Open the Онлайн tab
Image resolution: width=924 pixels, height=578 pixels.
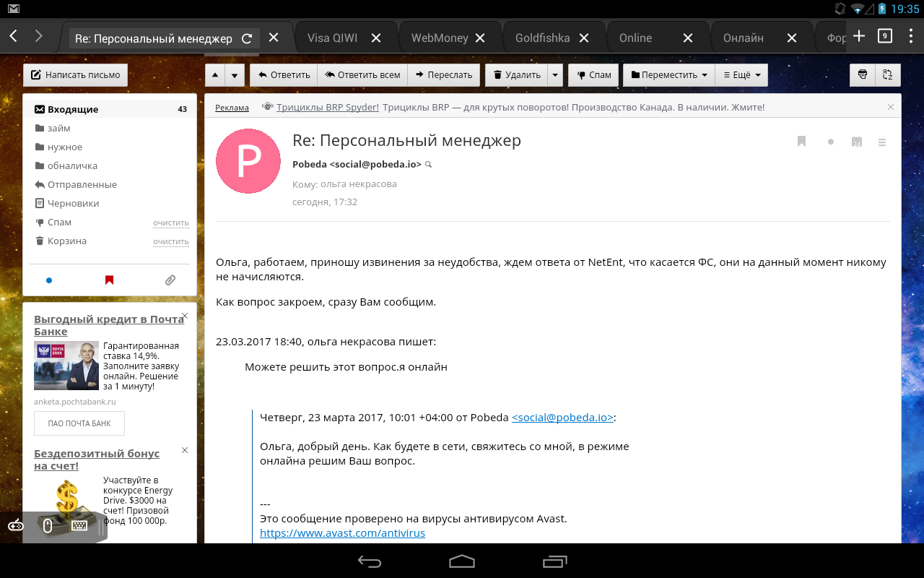(744, 38)
